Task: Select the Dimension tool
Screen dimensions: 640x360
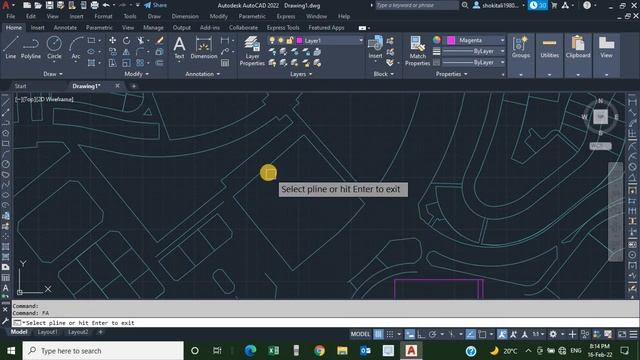Action: pyautogui.click(x=203, y=47)
